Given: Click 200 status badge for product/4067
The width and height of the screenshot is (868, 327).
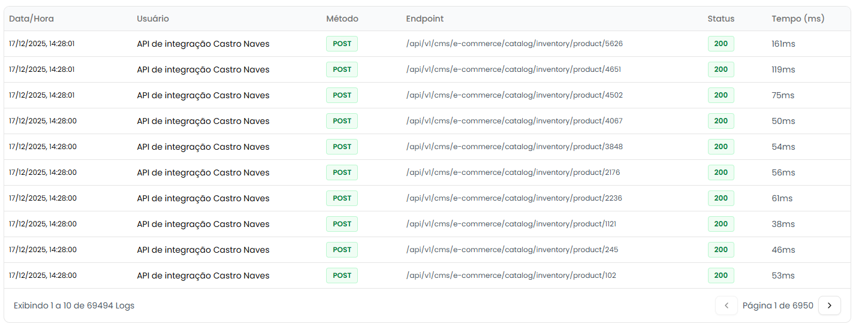Looking at the screenshot, I should pyautogui.click(x=721, y=121).
